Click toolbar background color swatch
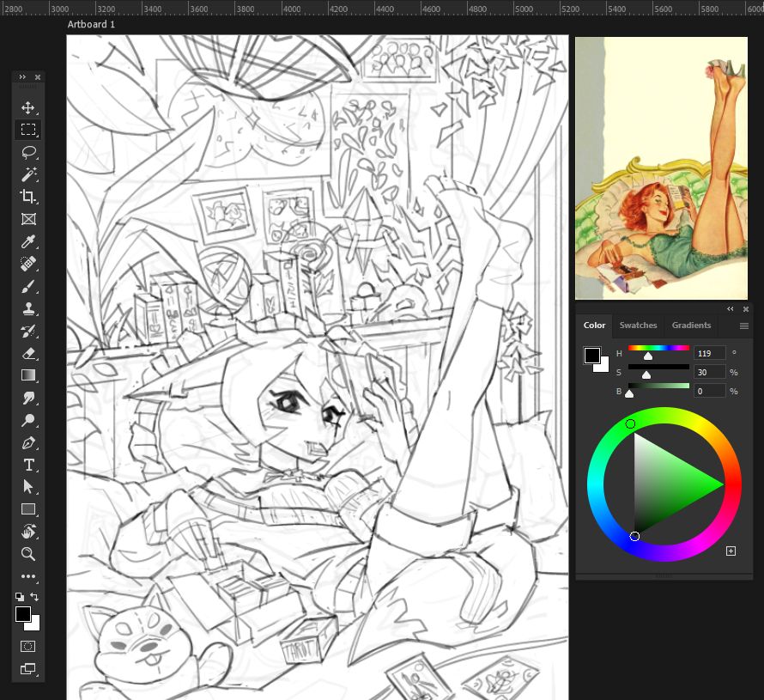This screenshot has width=764, height=700. pos(35,625)
